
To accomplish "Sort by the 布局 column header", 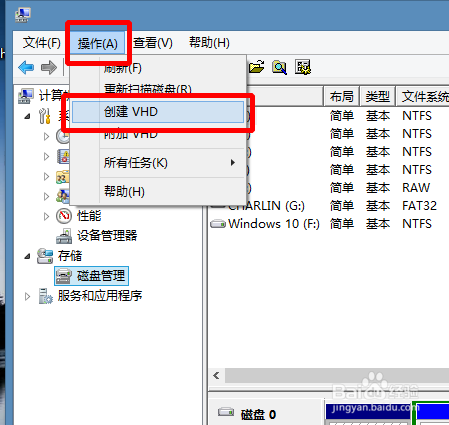I will [341, 97].
